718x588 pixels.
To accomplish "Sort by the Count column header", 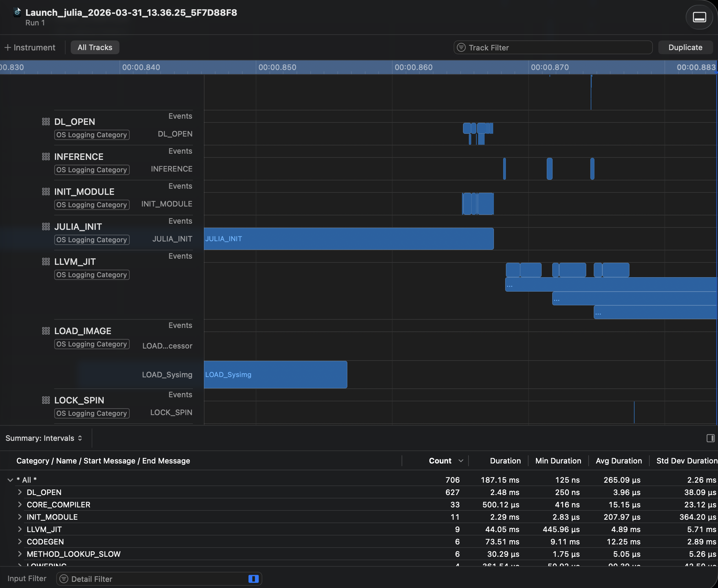I will tap(440, 461).
